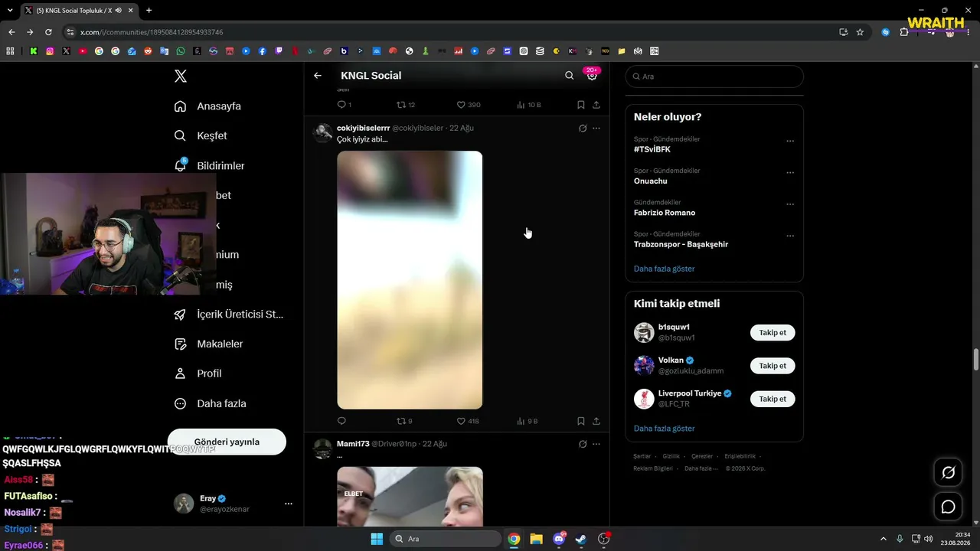The width and height of the screenshot is (980, 551).
Task: Open the Mami173 post video thumbnail
Action: (410, 497)
